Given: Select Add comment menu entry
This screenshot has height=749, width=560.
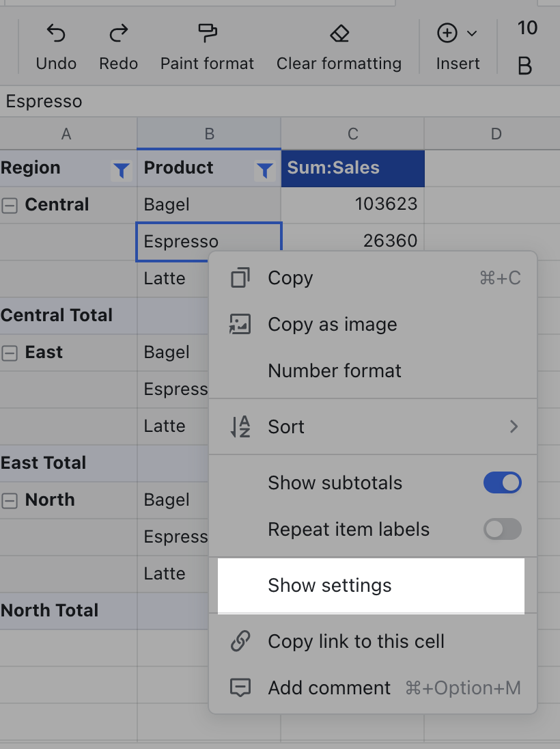Looking at the screenshot, I should pyautogui.click(x=329, y=688).
